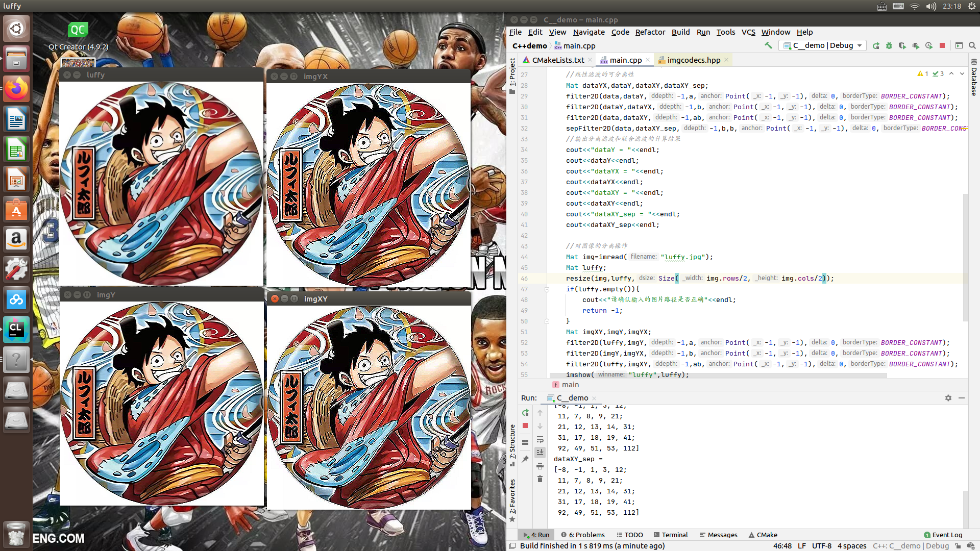Open the CLion icon in the dock
Screen dimensions: 980x551
16,329
